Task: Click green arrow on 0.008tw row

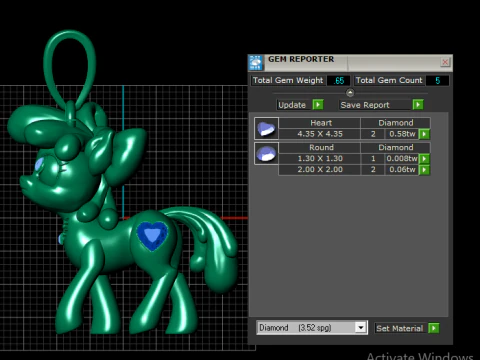Action: [x=424, y=159]
